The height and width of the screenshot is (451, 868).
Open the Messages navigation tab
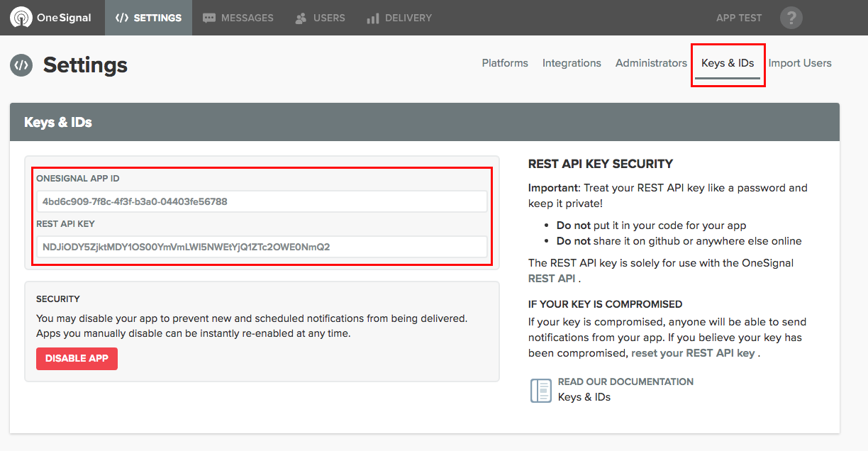(x=238, y=18)
